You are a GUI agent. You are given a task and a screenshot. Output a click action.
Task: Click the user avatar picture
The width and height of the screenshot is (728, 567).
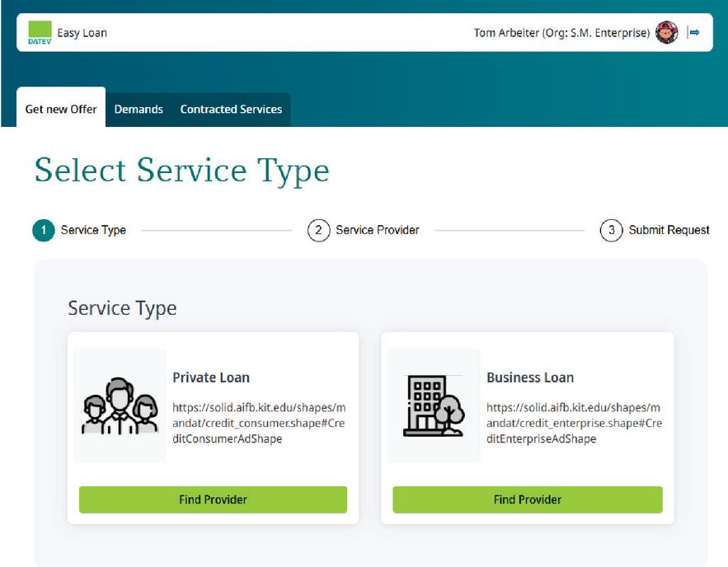[667, 33]
